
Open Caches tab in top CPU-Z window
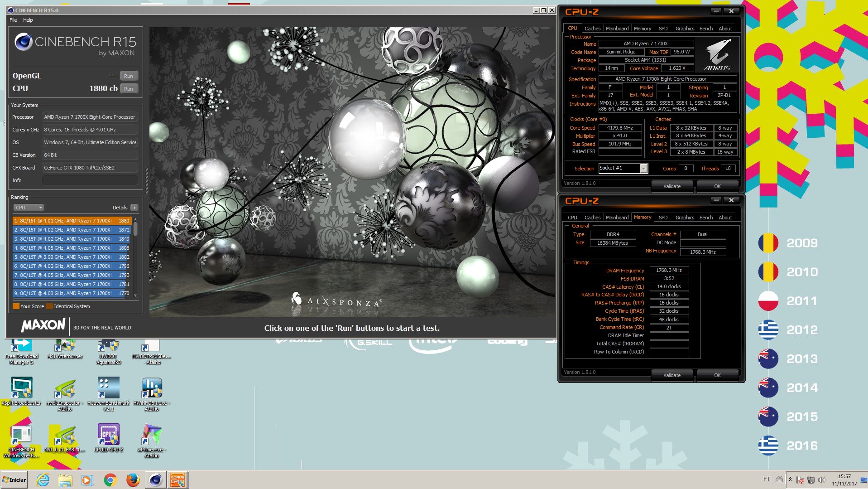pyautogui.click(x=592, y=29)
